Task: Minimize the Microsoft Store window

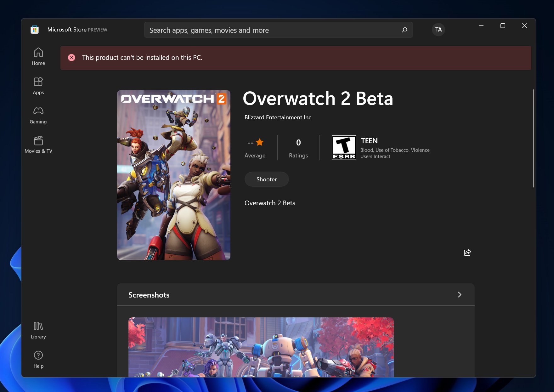Action: pos(481,26)
